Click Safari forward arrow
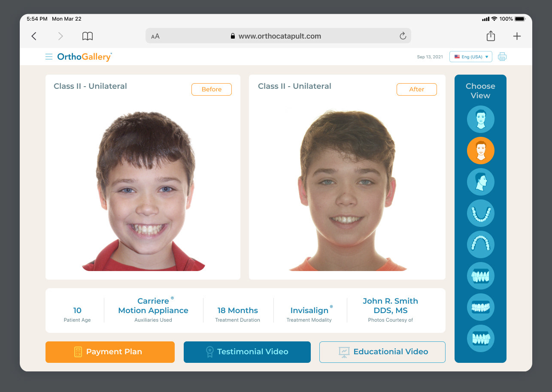This screenshot has height=392, width=552. (x=61, y=36)
